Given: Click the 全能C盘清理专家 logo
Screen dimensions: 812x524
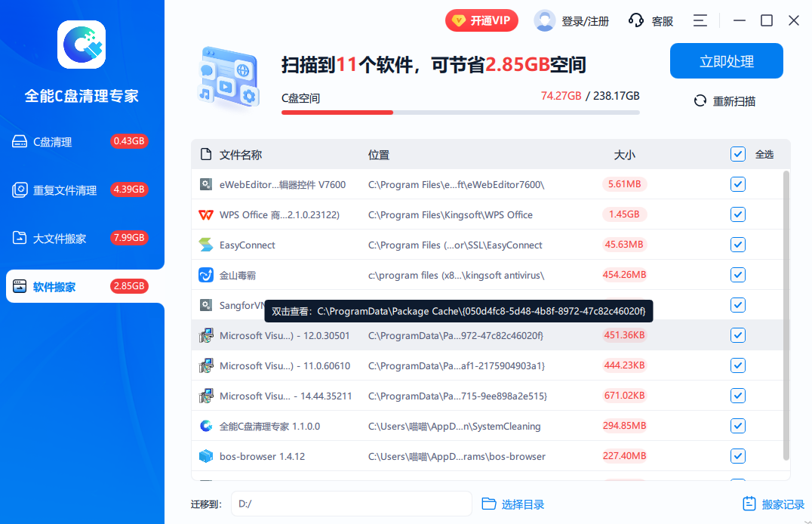Looking at the screenshot, I should click(82, 45).
